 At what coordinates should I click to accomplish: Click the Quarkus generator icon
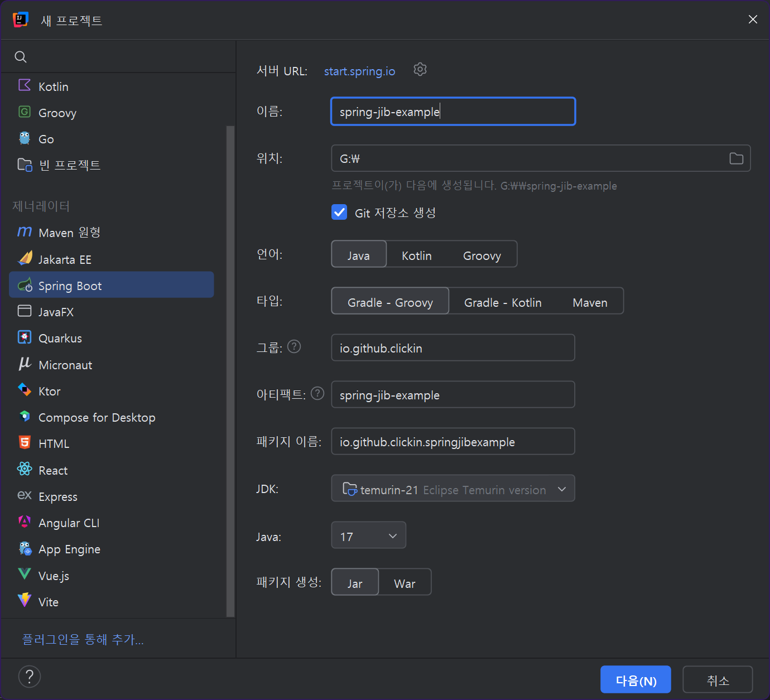(x=25, y=337)
